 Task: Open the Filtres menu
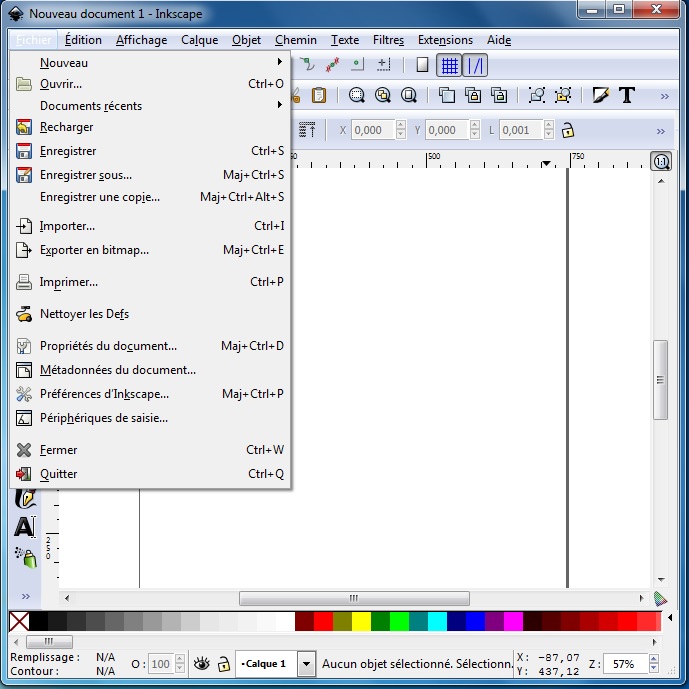[x=388, y=40]
